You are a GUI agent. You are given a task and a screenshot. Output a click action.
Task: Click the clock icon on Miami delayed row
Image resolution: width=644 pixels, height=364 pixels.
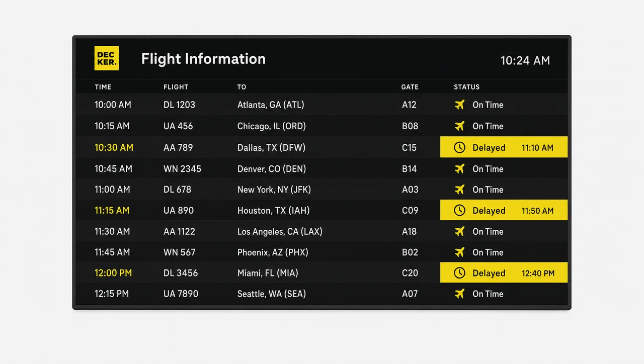coord(459,273)
